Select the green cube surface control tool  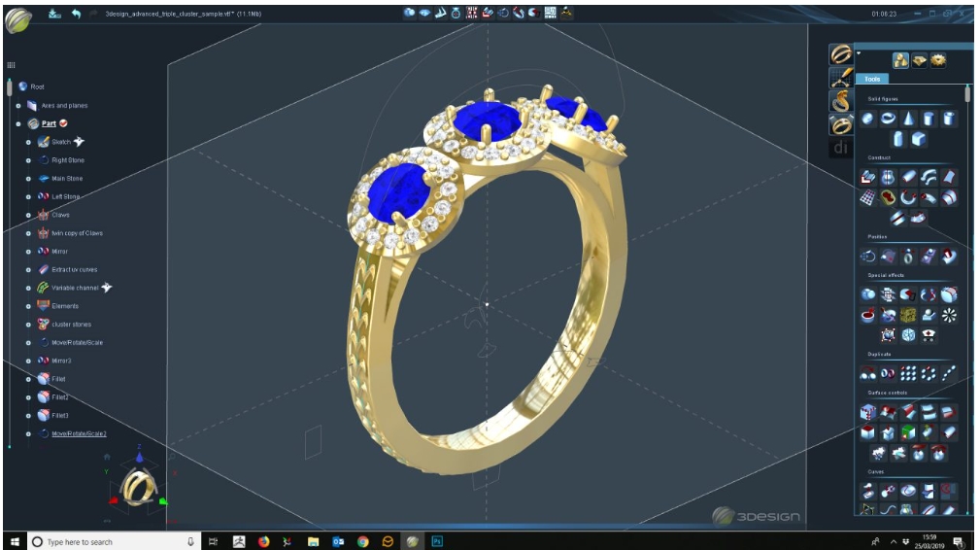(908, 431)
